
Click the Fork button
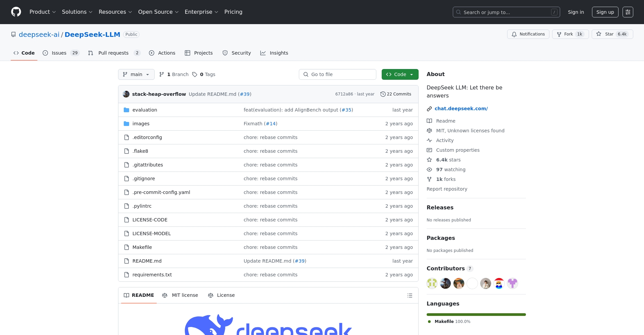pyautogui.click(x=570, y=34)
